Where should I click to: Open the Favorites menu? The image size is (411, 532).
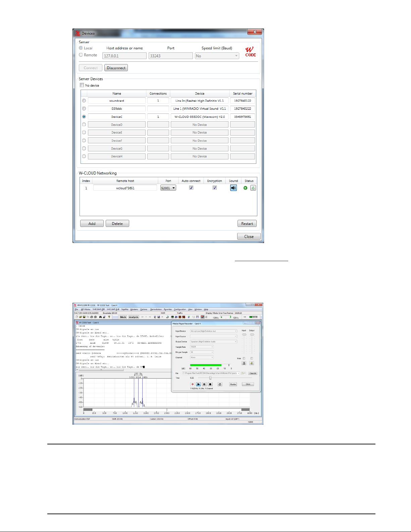click(x=168, y=309)
